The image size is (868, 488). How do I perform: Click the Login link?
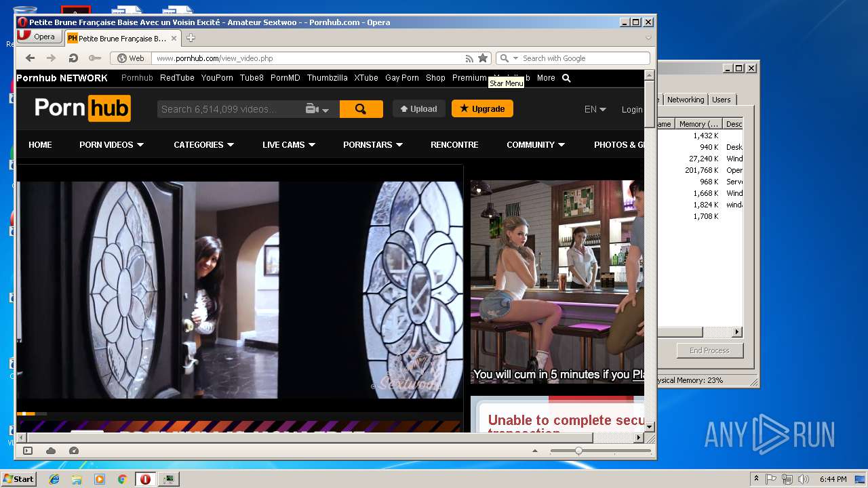click(x=632, y=109)
